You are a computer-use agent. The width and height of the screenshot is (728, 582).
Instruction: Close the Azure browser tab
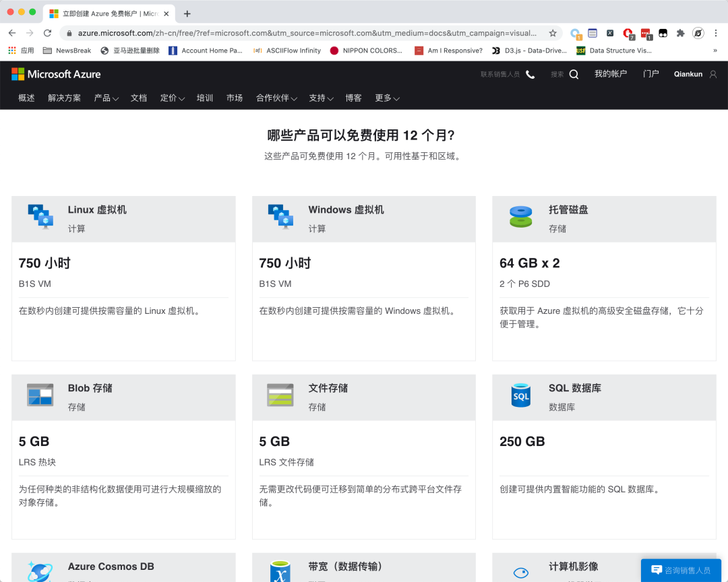[x=166, y=14]
